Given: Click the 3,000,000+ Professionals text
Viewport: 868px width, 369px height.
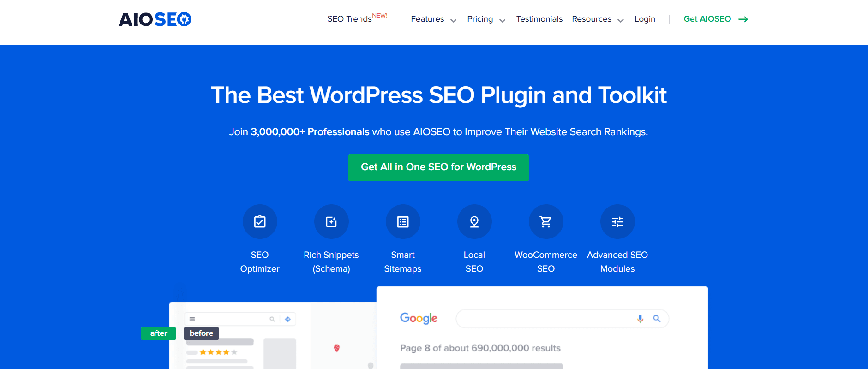Looking at the screenshot, I should 310,132.
